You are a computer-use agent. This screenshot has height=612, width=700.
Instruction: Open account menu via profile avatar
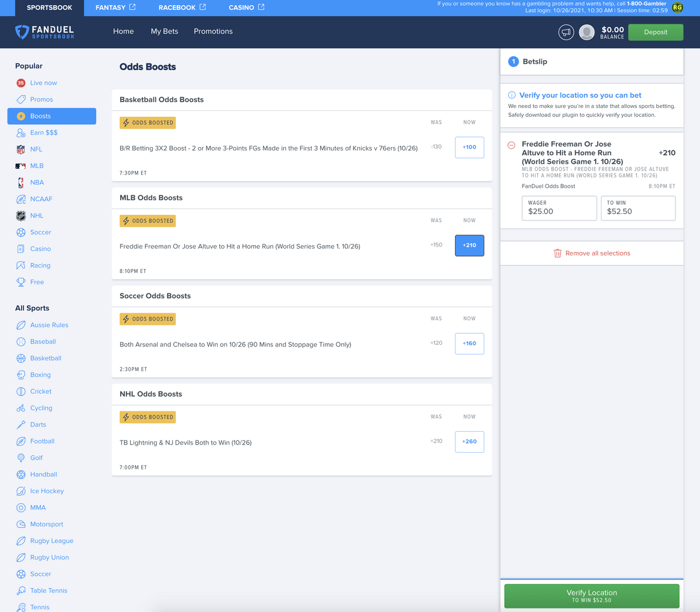click(x=586, y=32)
